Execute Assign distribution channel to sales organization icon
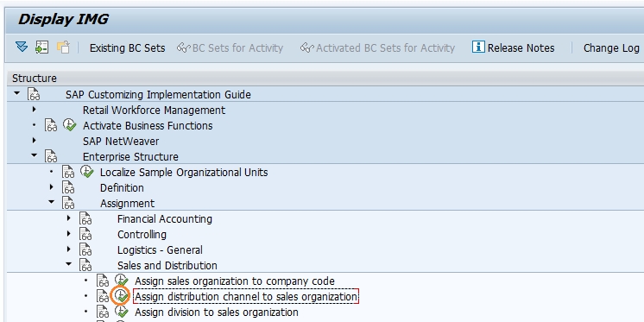Viewport: 644px width, 322px height. click(122, 296)
